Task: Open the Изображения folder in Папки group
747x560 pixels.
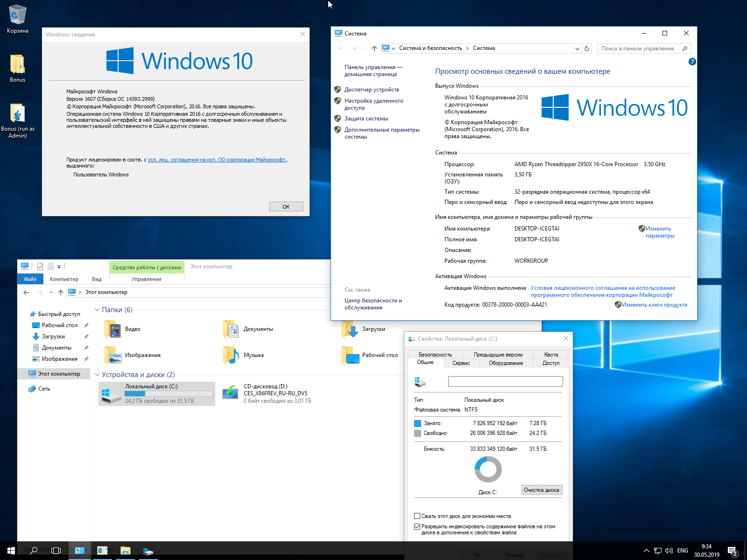Action: point(132,355)
